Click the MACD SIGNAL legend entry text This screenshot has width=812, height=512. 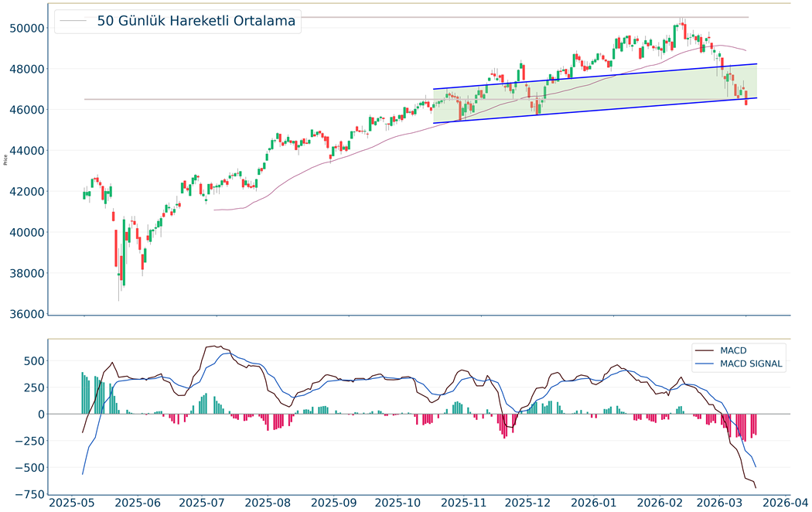point(751,364)
